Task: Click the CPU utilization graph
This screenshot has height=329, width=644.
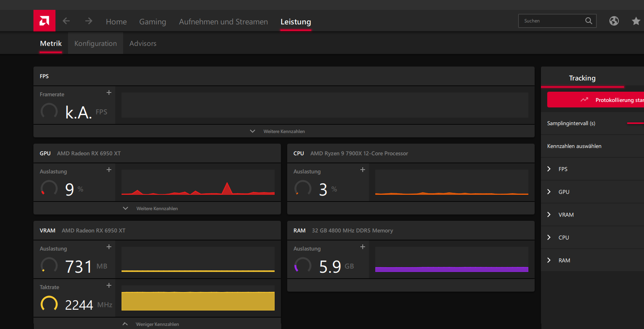Action: [x=452, y=182]
